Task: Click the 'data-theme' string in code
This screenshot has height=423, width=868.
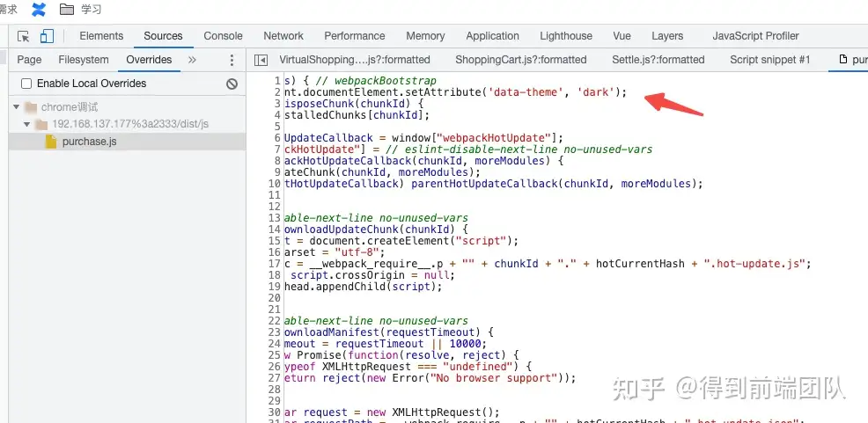Action: pos(526,92)
